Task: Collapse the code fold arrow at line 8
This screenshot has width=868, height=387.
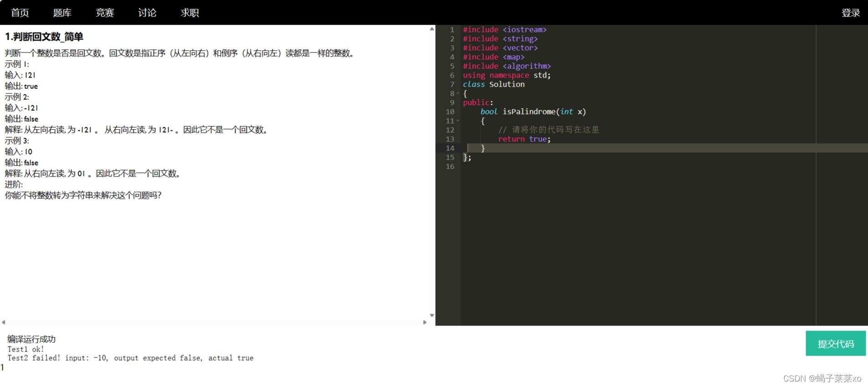Action: click(458, 93)
